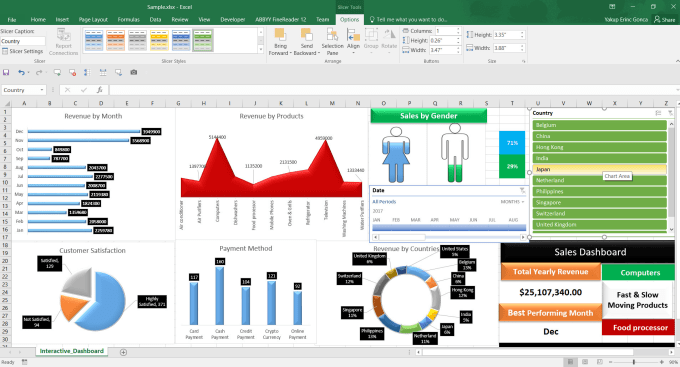
Task: Open the Size dialog launcher
Action: (523, 61)
